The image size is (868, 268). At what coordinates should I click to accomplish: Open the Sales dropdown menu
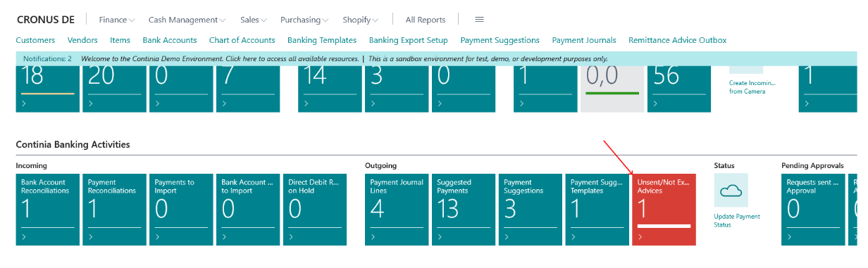tap(254, 20)
